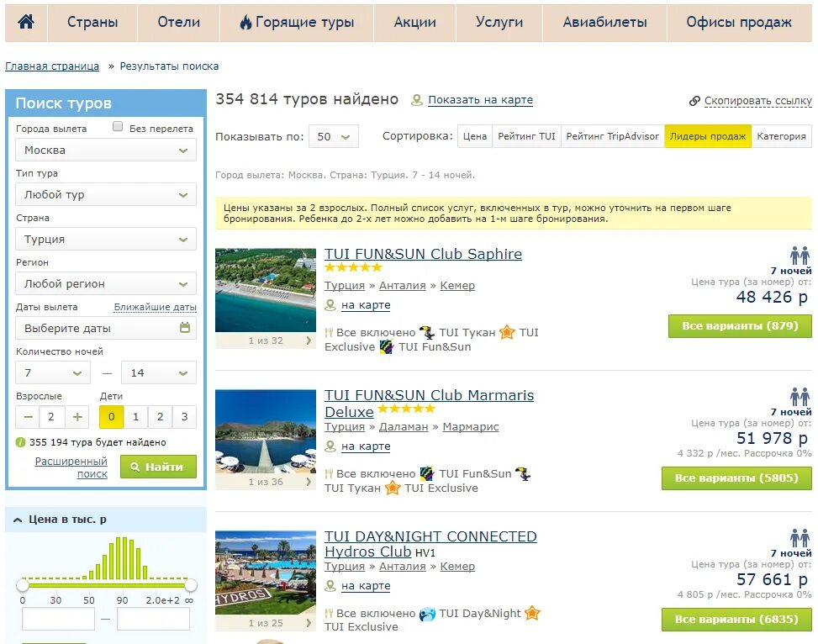
Task: Select 3 children option
Action: click(x=184, y=416)
